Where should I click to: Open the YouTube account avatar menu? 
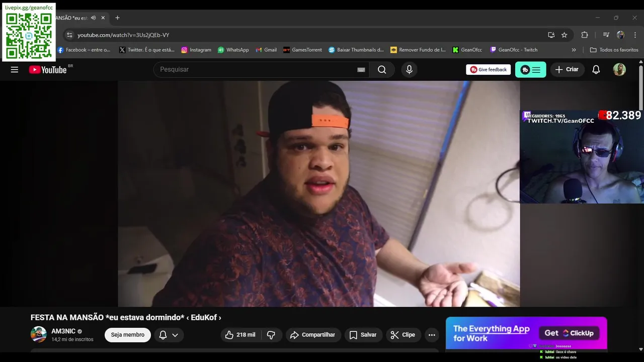coord(619,69)
